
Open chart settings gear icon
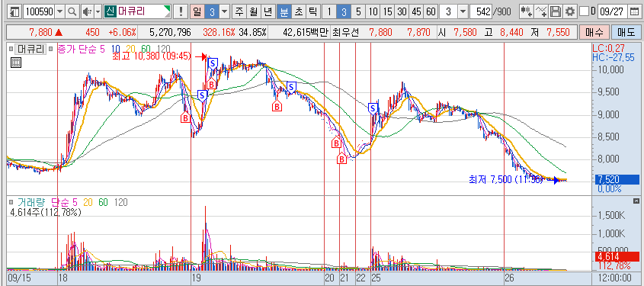click(569, 12)
